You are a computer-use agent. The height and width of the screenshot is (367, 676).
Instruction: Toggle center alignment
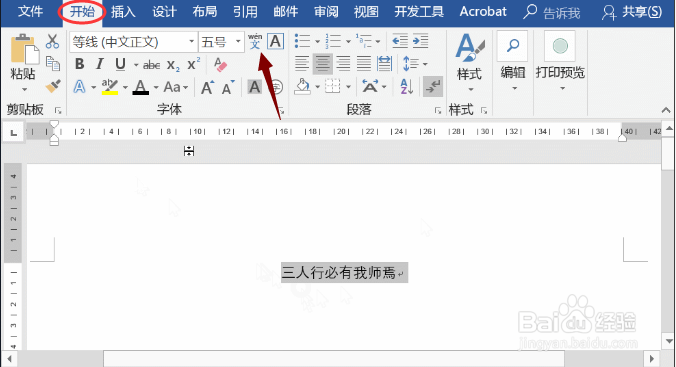(x=322, y=64)
